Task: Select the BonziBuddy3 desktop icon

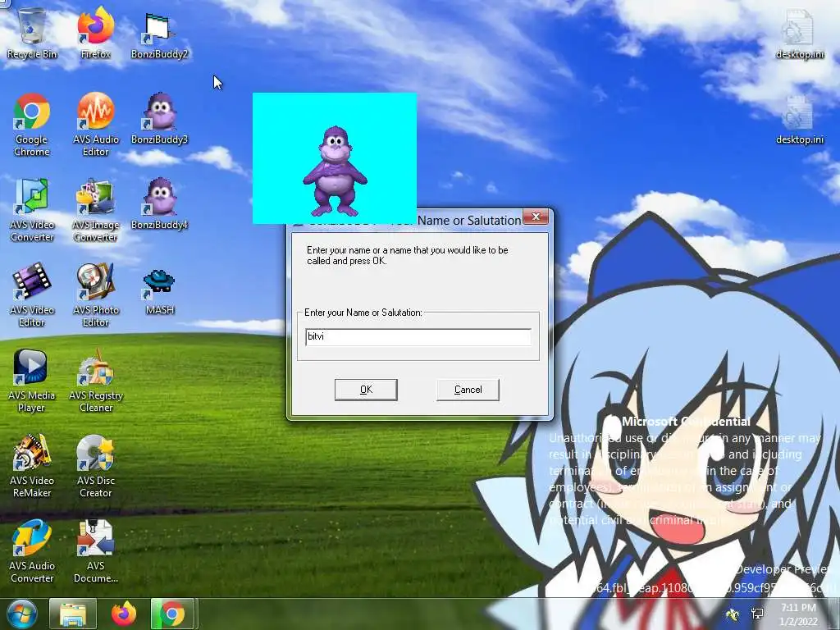Action: (x=160, y=119)
